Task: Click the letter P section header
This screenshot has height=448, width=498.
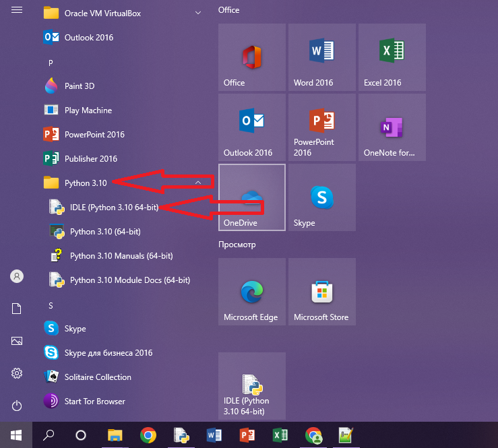Action: (x=51, y=63)
